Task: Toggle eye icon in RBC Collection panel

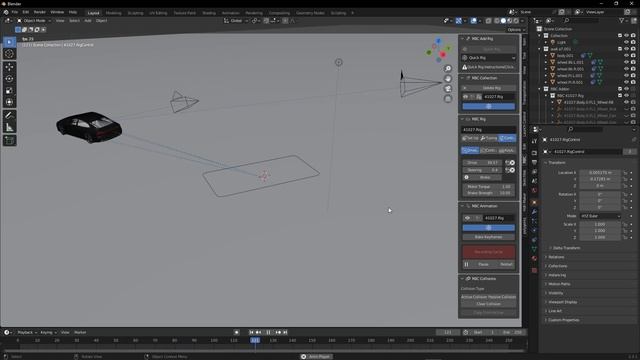Action: click(466, 97)
